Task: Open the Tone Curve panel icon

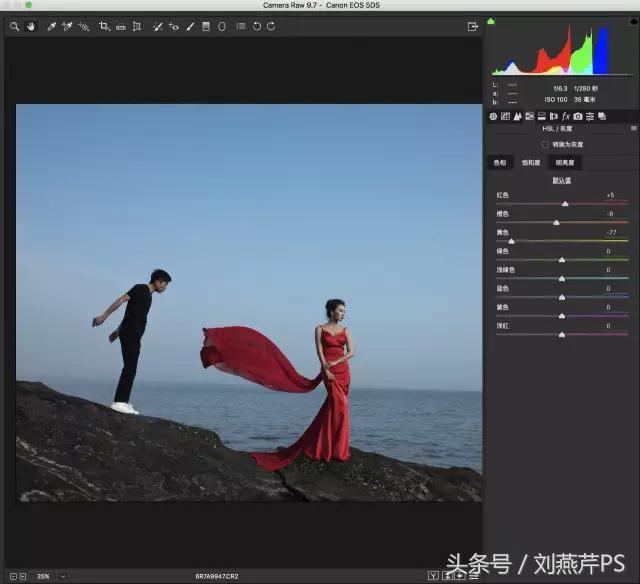Action: pos(505,116)
